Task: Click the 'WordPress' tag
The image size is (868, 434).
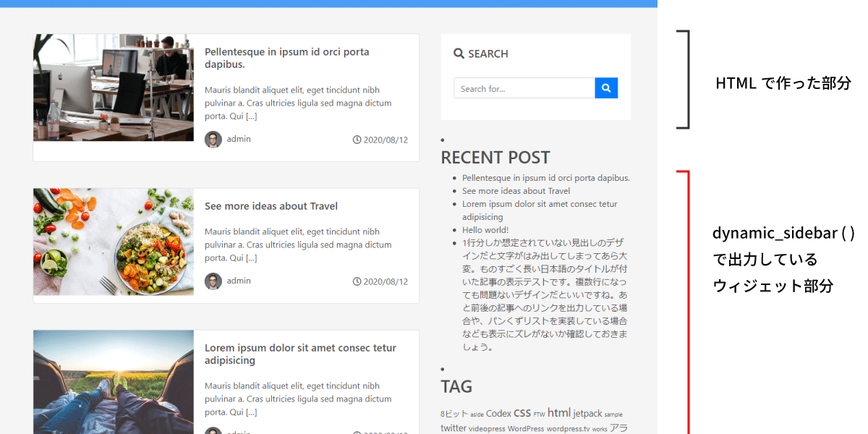Action: coord(525,429)
